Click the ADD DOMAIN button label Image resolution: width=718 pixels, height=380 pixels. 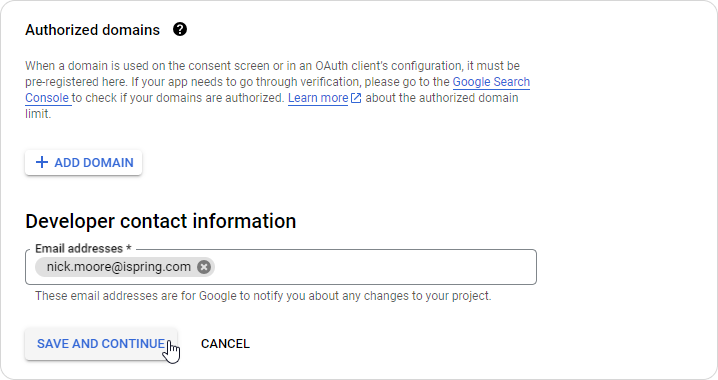click(x=94, y=163)
